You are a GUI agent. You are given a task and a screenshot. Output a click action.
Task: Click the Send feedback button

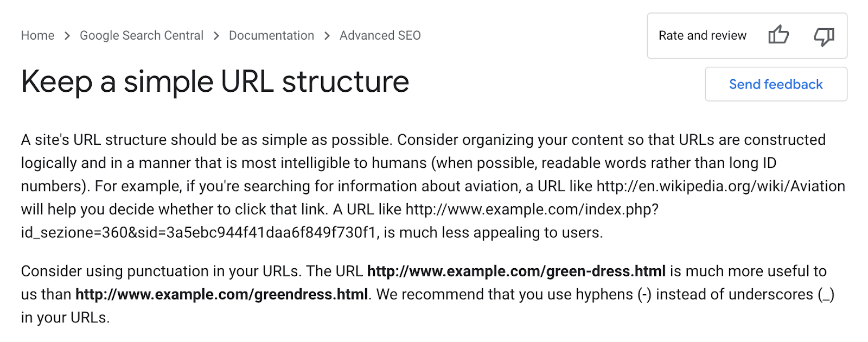[x=776, y=84]
